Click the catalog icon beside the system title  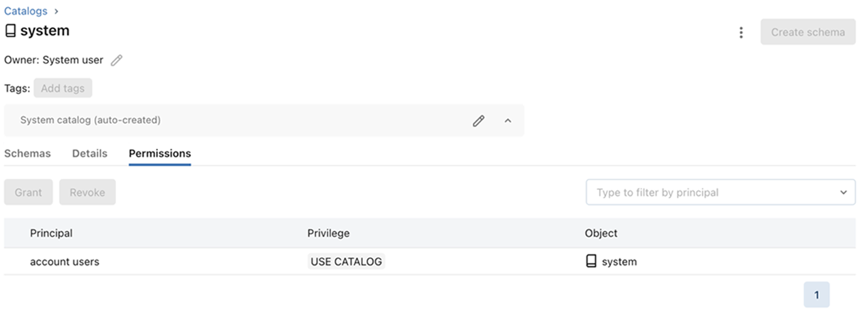[11, 31]
